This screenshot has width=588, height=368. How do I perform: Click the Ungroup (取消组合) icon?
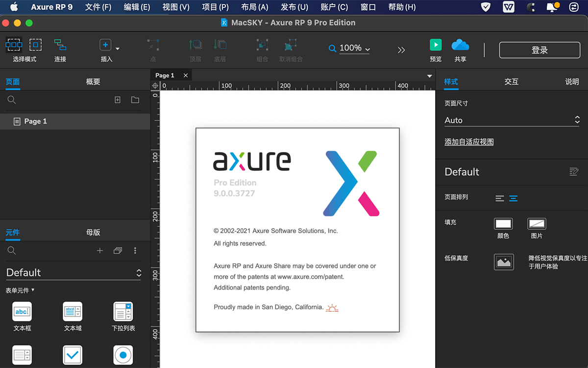(291, 45)
